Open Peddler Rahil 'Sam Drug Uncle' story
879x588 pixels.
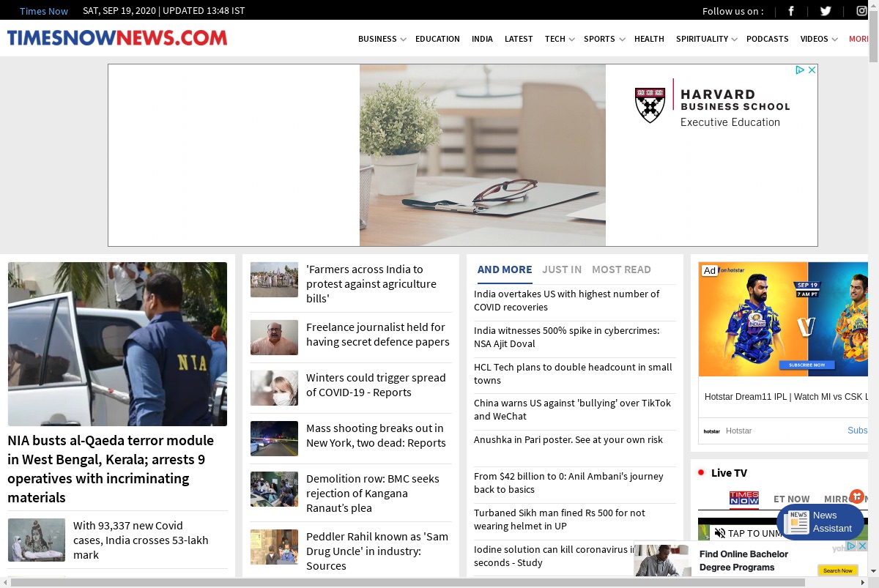(x=377, y=551)
